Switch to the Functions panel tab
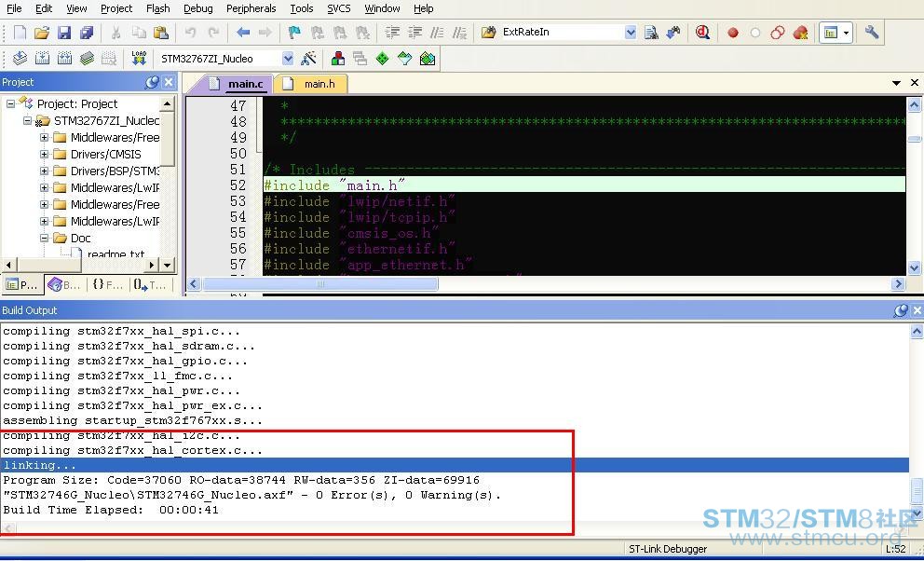This screenshot has height=561, width=924. click(x=107, y=285)
